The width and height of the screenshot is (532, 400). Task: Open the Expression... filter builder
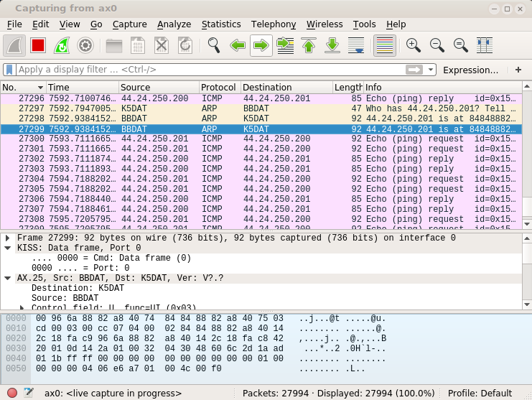tap(470, 70)
